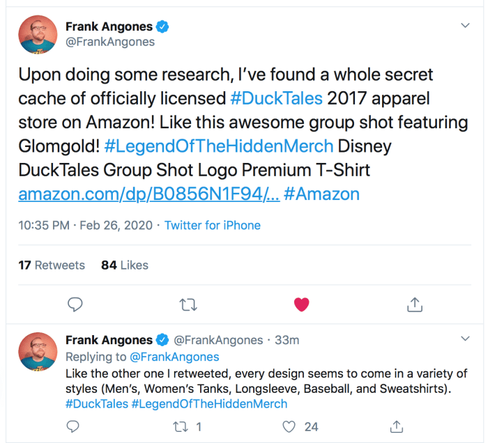Like the reply tweet with 24 likes
The width and height of the screenshot is (504, 443).
tap(289, 426)
